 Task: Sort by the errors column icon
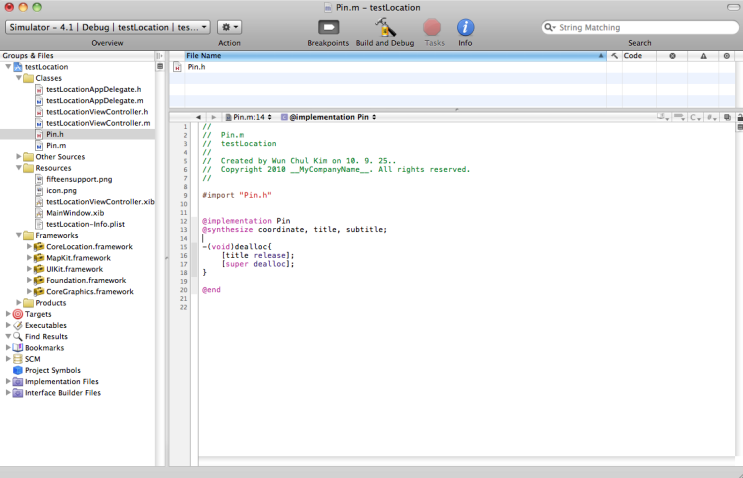tap(672, 56)
